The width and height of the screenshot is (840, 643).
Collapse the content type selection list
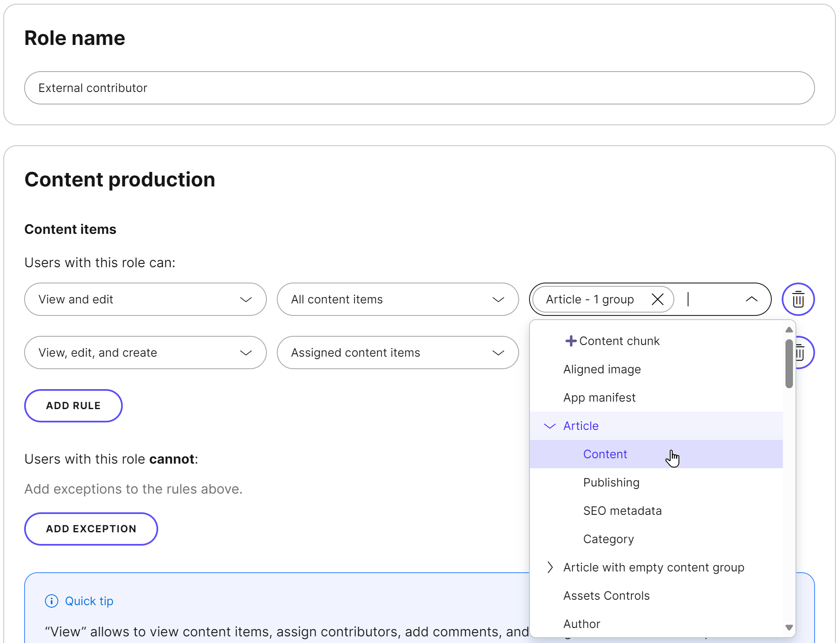click(751, 299)
